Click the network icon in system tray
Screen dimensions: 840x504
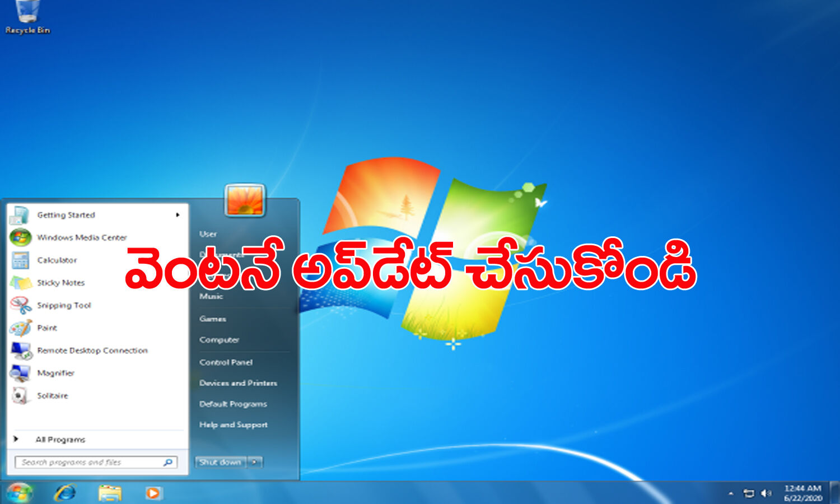tap(749, 493)
